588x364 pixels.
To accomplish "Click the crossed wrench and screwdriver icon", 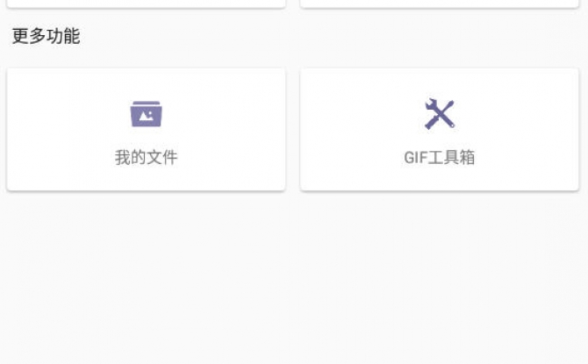I will [x=440, y=114].
